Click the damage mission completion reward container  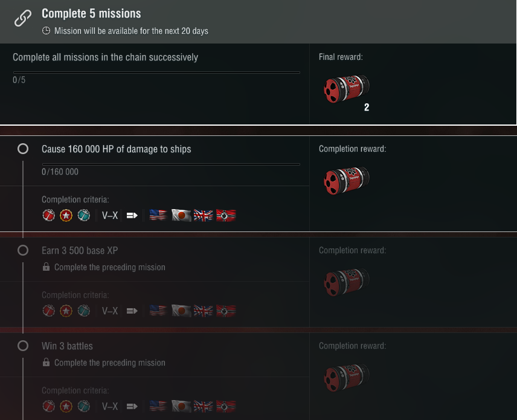[347, 179]
